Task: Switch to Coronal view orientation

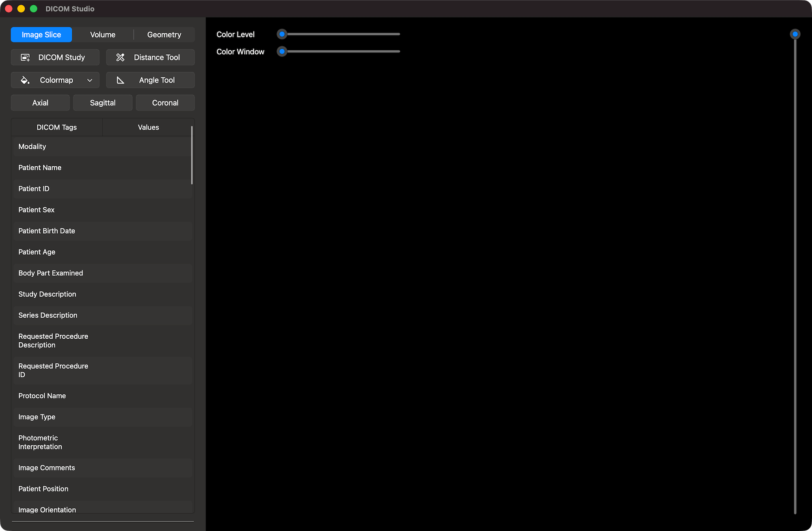Action: (165, 103)
